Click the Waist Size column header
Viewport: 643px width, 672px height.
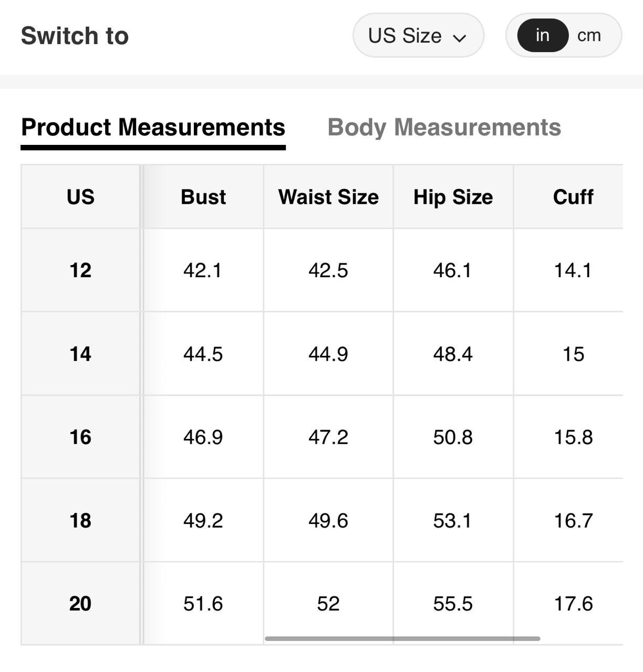328,197
